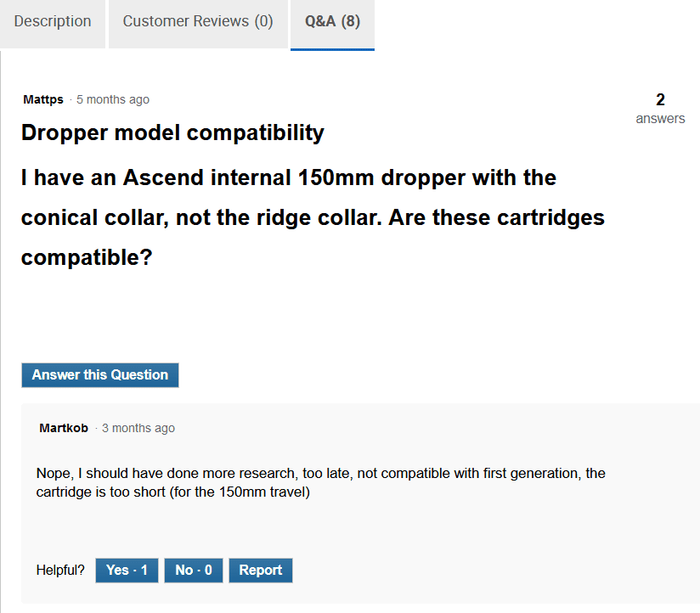This screenshot has width=700, height=613.
Task: Click 'cartridge is too short' answer line
Action: tap(173, 492)
